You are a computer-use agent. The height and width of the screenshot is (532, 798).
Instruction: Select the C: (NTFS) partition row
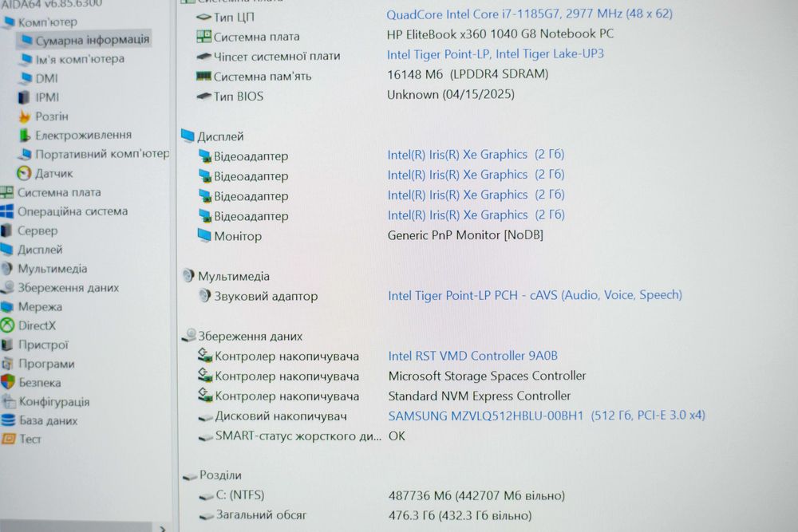click(381, 495)
